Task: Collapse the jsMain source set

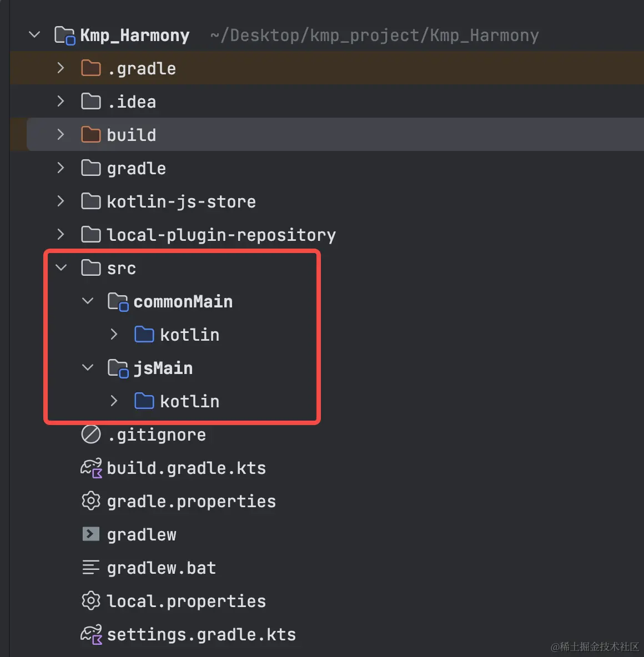Action: pos(88,368)
